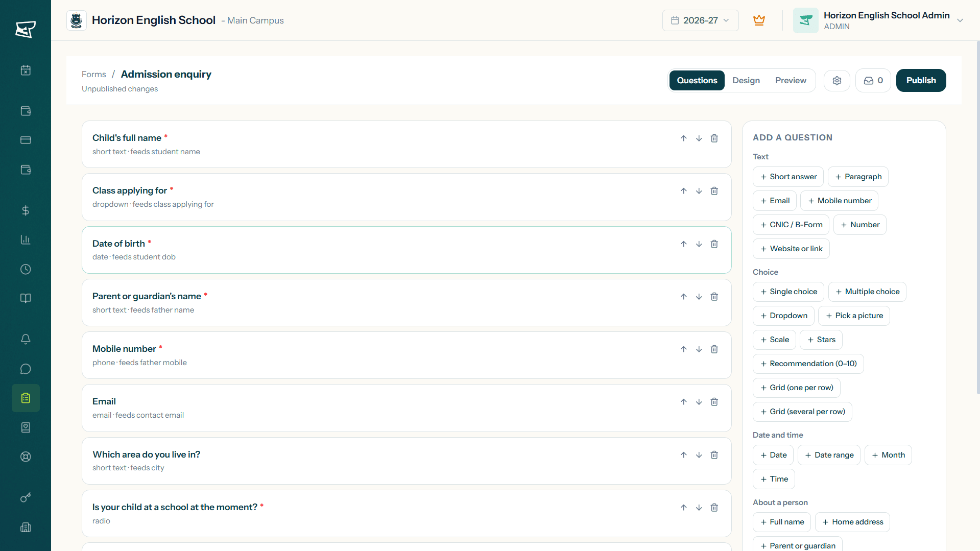
Task: Click the key icon in the sidebar
Action: 26,497
